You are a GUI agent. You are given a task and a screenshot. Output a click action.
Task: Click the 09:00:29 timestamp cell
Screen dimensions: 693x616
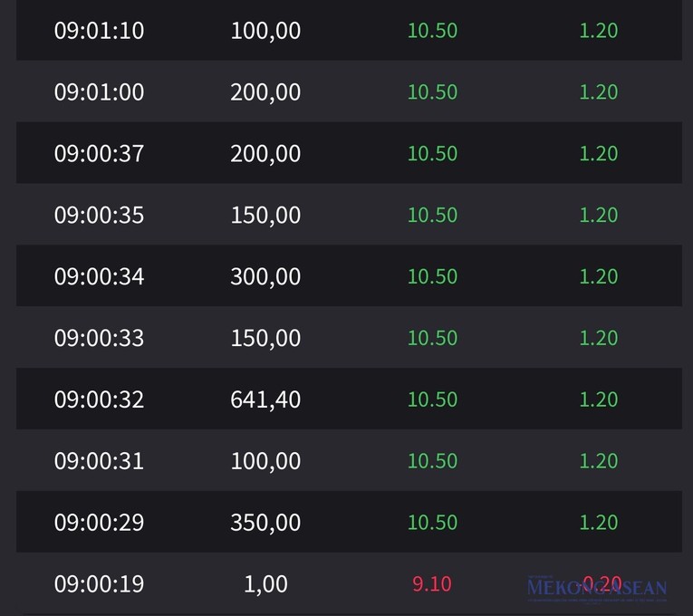click(99, 523)
